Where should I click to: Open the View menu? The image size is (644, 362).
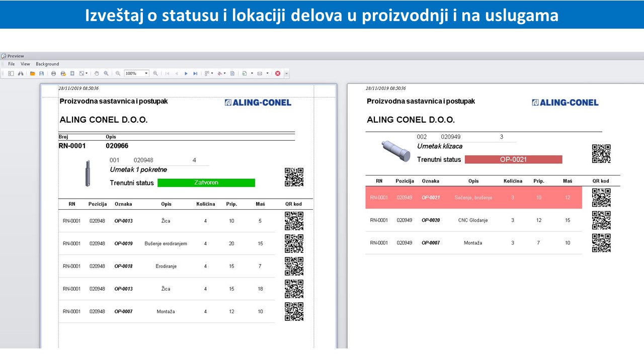[25, 64]
